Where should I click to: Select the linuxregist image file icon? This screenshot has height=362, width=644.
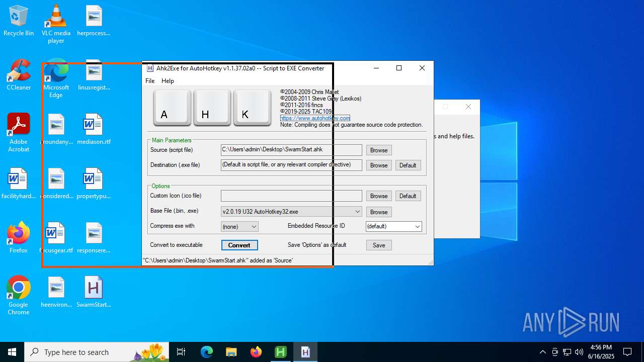[x=94, y=75]
